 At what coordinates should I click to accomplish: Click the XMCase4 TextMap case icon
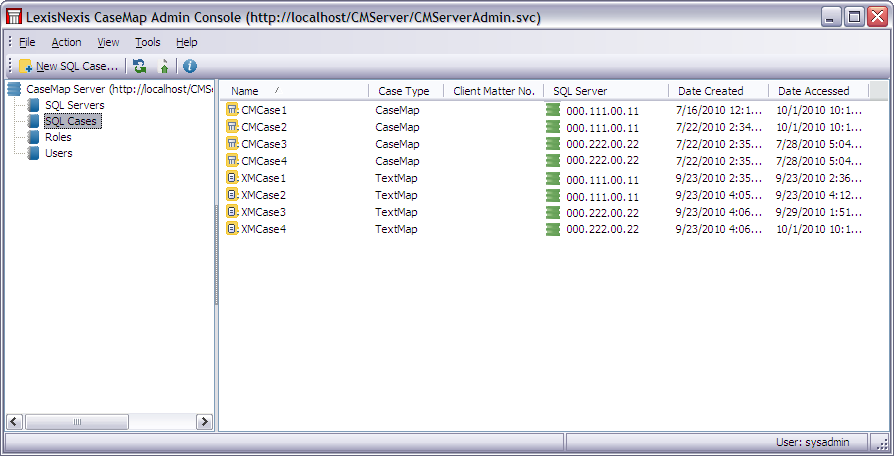coord(232,229)
